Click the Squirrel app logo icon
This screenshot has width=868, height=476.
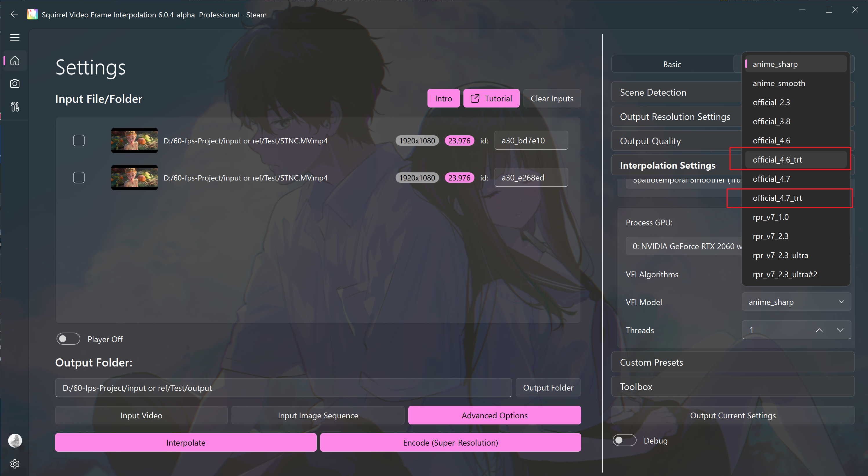[32, 14]
